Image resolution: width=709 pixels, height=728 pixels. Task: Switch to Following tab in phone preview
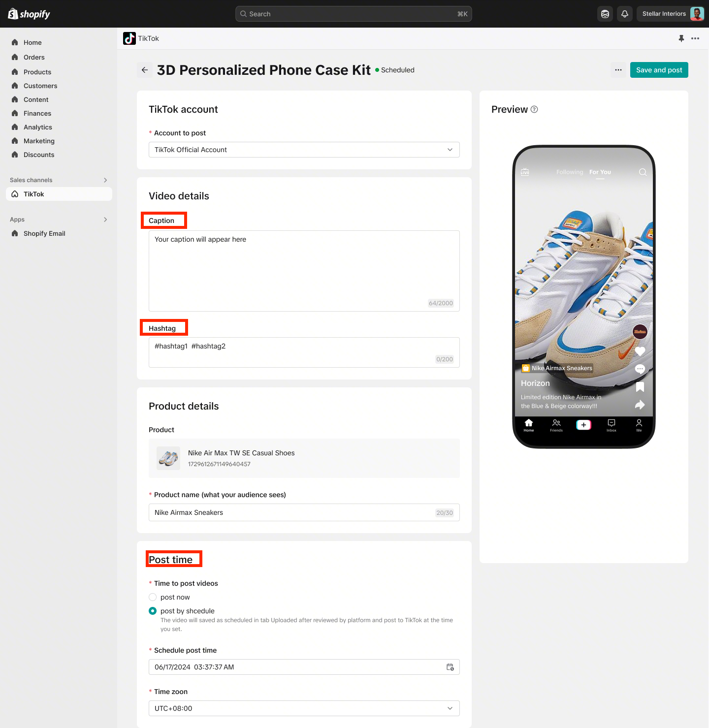click(570, 172)
